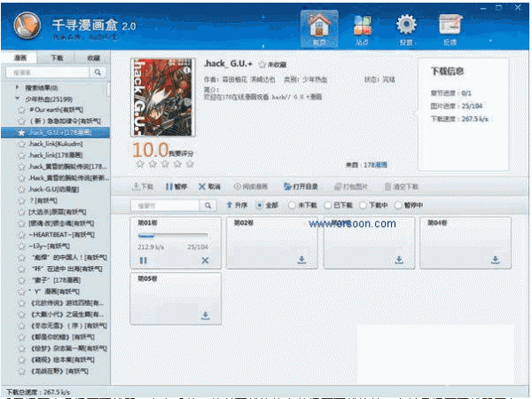
Task: Click the magnifier search icon in left sidebar
Action: [x=97, y=71]
